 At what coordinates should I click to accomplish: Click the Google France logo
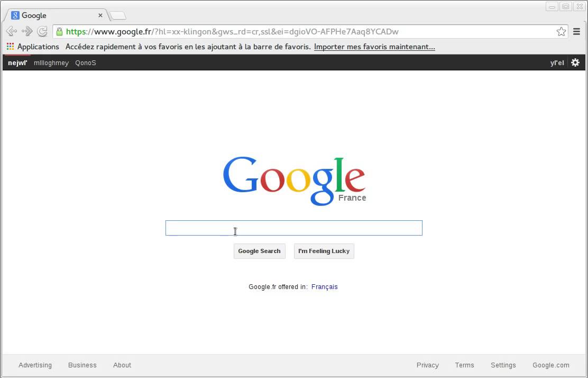coord(294,181)
